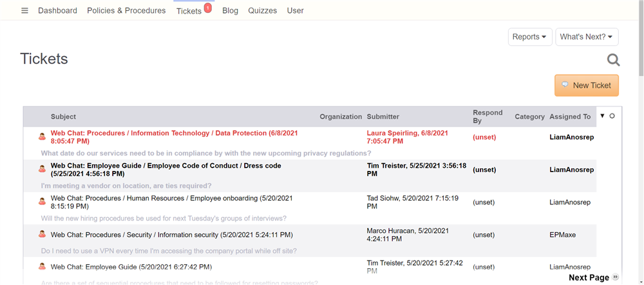Image resolution: width=644 pixels, height=285 pixels.
Task: Expand the Reports dropdown
Action: point(530,37)
